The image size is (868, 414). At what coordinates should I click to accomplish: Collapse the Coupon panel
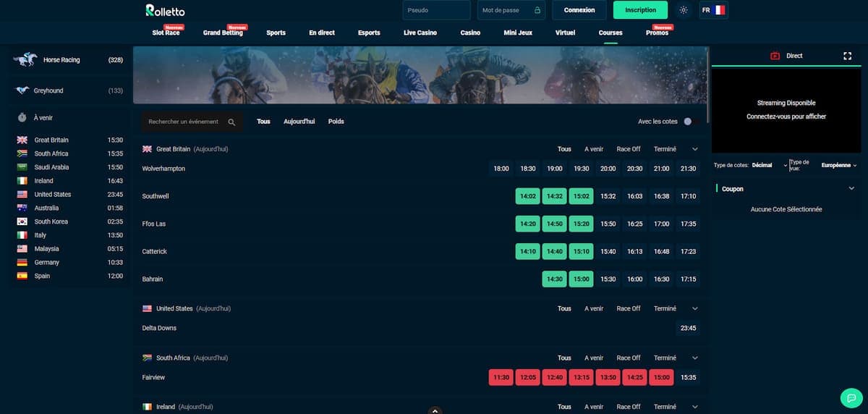tap(851, 189)
